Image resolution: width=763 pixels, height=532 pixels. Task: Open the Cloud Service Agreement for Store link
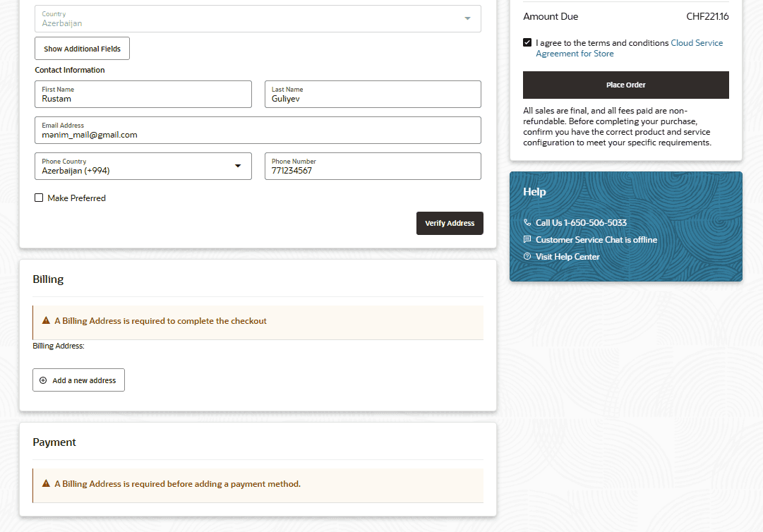(696, 43)
